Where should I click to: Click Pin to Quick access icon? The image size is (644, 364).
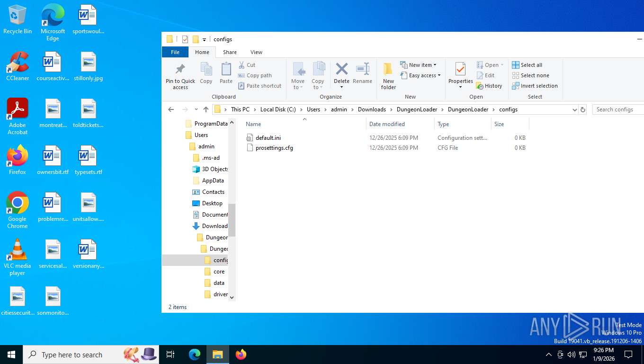(x=180, y=69)
